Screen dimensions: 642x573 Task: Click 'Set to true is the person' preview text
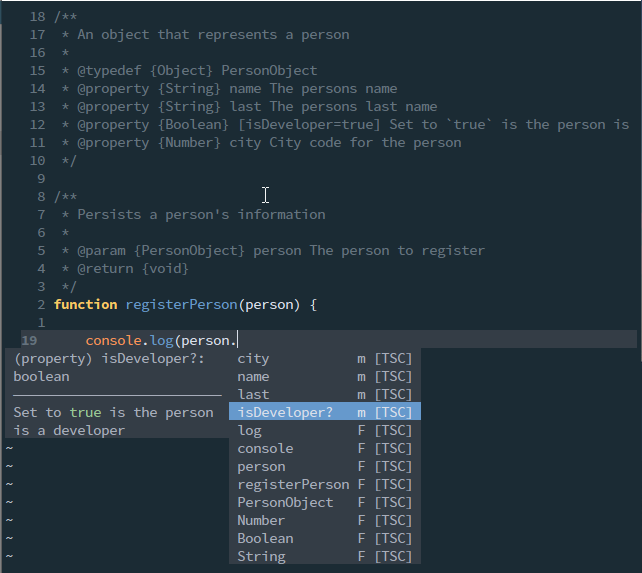click(113, 412)
